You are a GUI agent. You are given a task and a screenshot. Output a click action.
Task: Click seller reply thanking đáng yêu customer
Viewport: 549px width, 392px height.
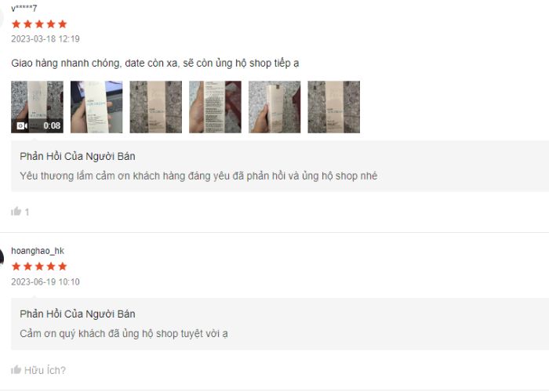pyautogui.click(x=198, y=176)
